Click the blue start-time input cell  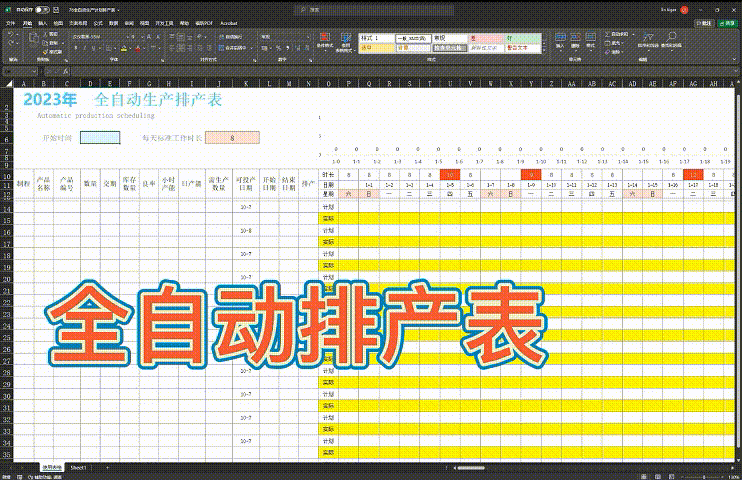[100, 138]
